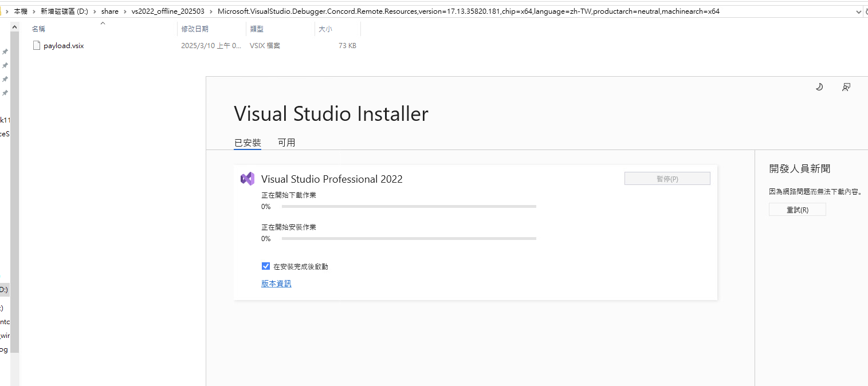Switch to the 可用 tab
The width and height of the screenshot is (868, 386).
click(x=286, y=143)
